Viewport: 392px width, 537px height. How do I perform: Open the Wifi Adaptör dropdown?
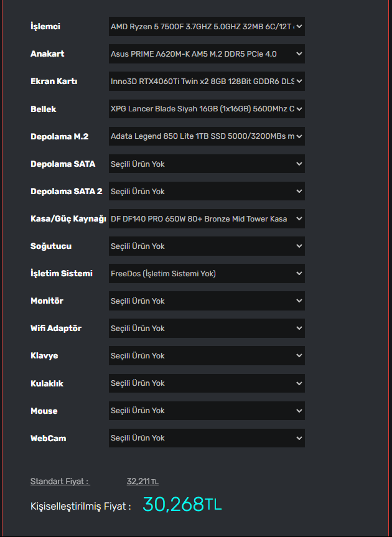tap(207, 328)
